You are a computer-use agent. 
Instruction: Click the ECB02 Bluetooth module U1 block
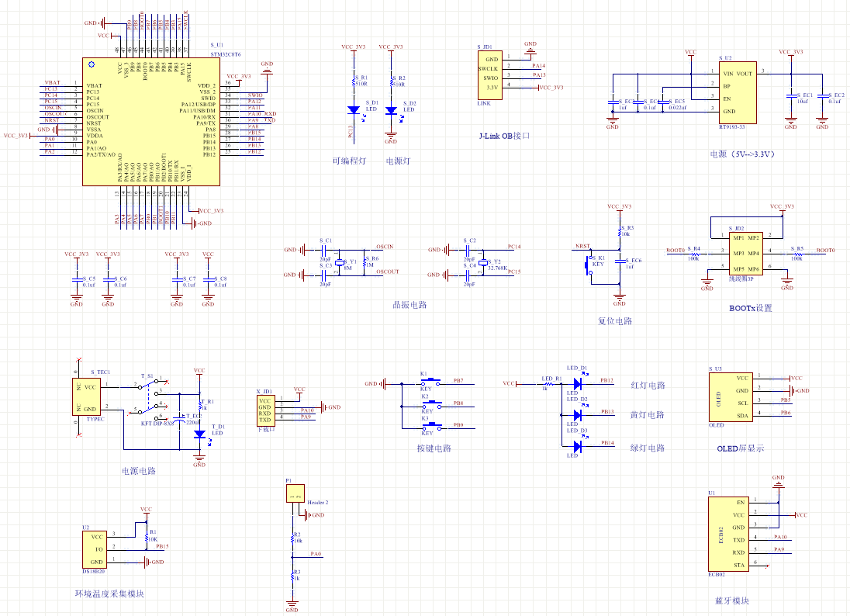point(729,534)
